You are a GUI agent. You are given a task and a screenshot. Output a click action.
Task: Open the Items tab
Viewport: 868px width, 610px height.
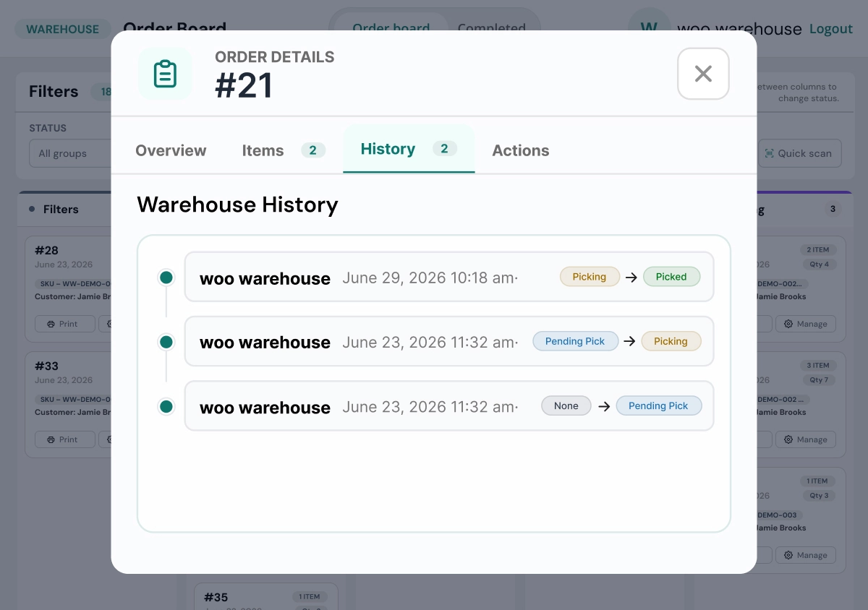pyautogui.click(x=284, y=150)
